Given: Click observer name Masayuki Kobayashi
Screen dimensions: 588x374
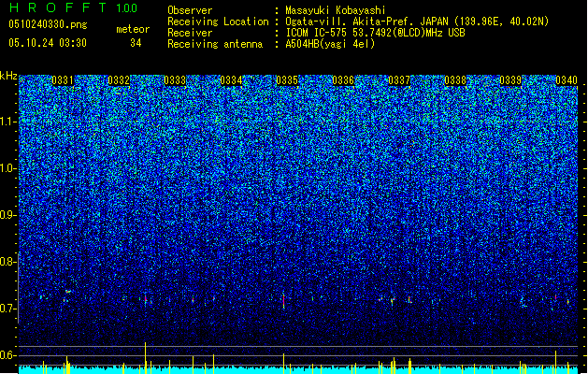Looking at the screenshot, I should pyautogui.click(x=336, y=10).
